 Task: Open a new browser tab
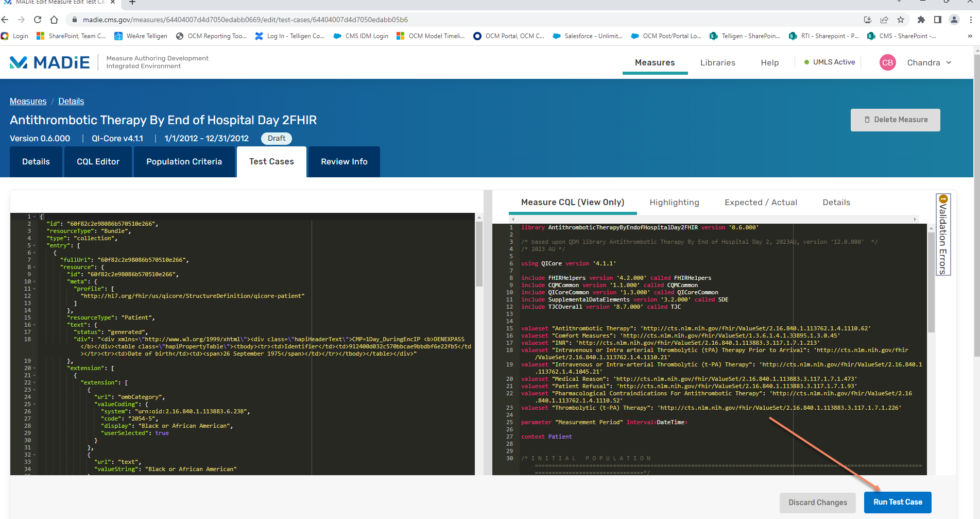(132, 3)
